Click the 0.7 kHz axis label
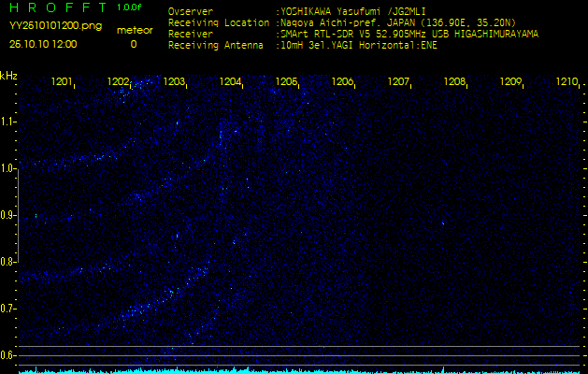This screenshot has height=374, width=588. coord(7,309)
